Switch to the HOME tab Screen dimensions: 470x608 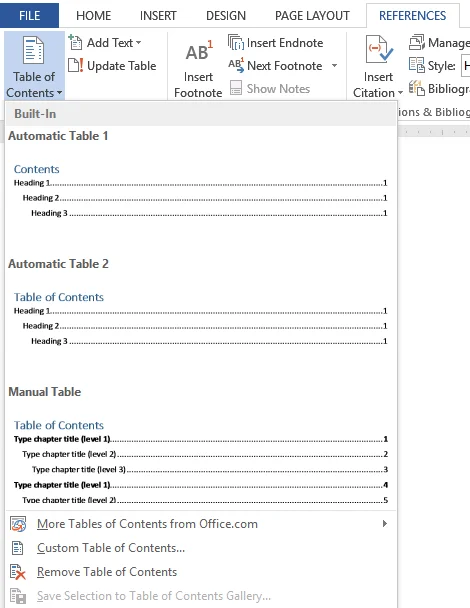pos(93,16)
